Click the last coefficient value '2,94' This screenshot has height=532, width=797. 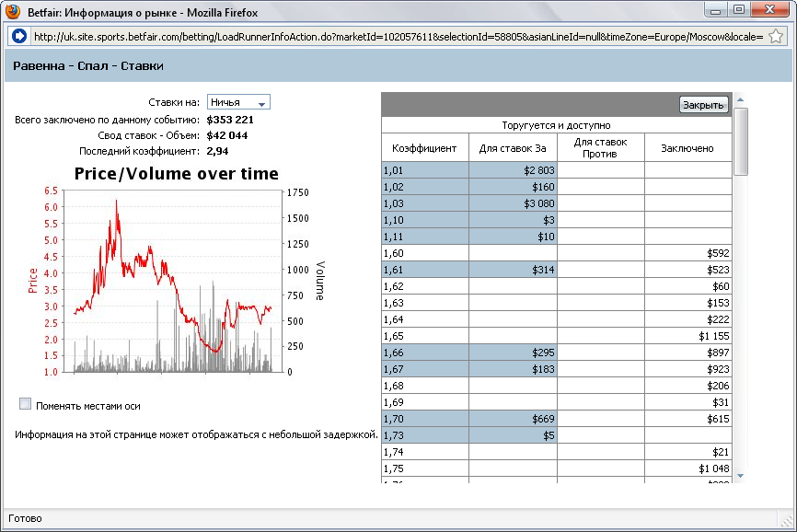[x=217, y=151]
